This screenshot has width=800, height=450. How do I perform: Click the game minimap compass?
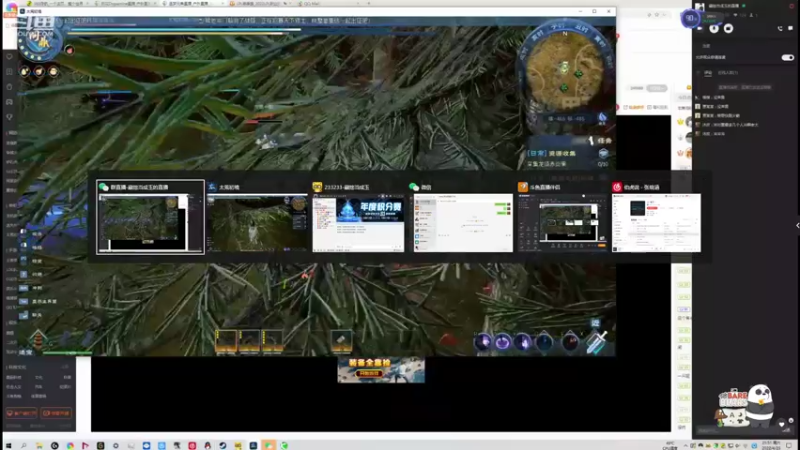click(565, 69)
